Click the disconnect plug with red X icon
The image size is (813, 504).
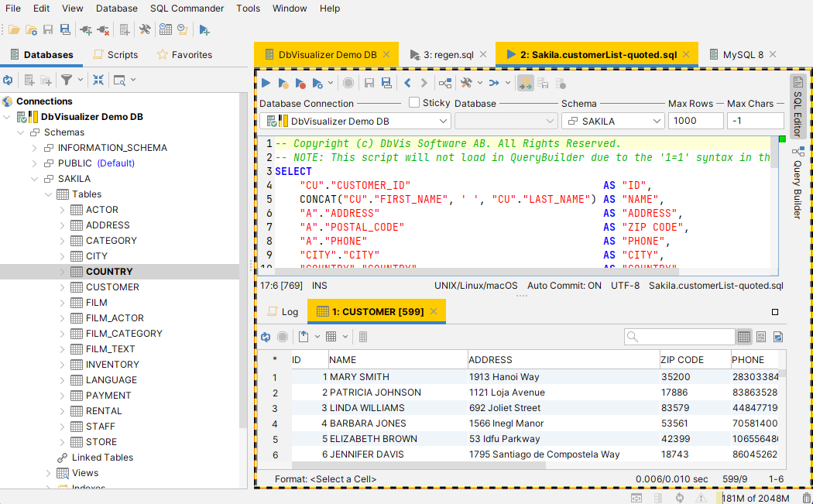pos(103,29)
